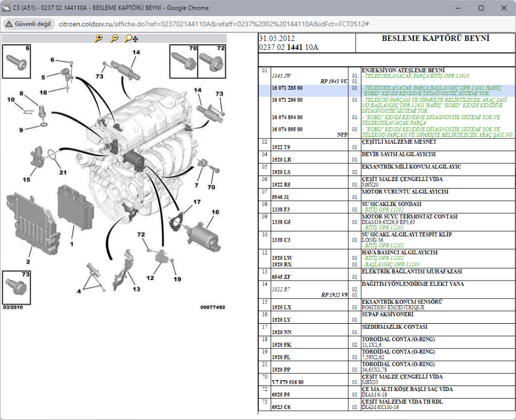Click the zoom in magnifier icon
The height and width of the screenshot is (420, 516).
click(98, 38)
